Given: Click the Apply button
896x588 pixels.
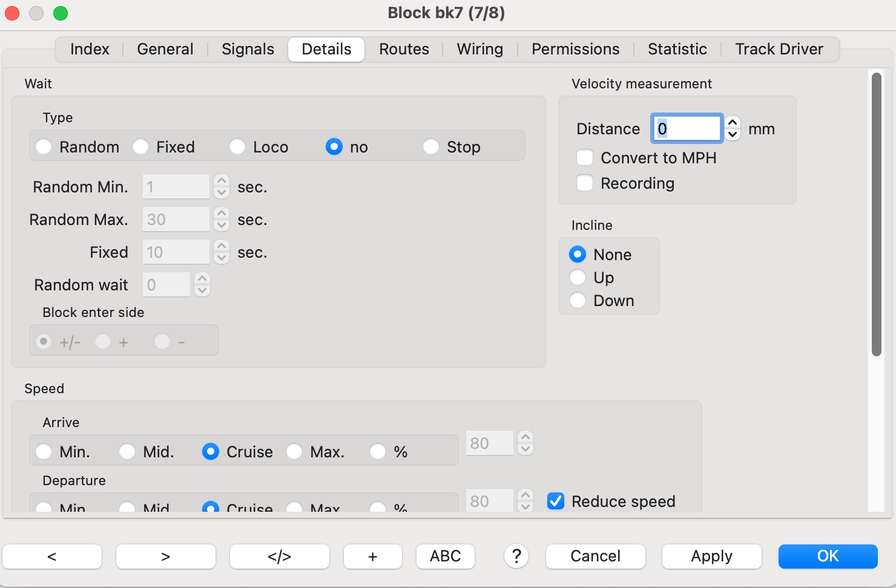Looking at the screenshot, I should (711, 557).
